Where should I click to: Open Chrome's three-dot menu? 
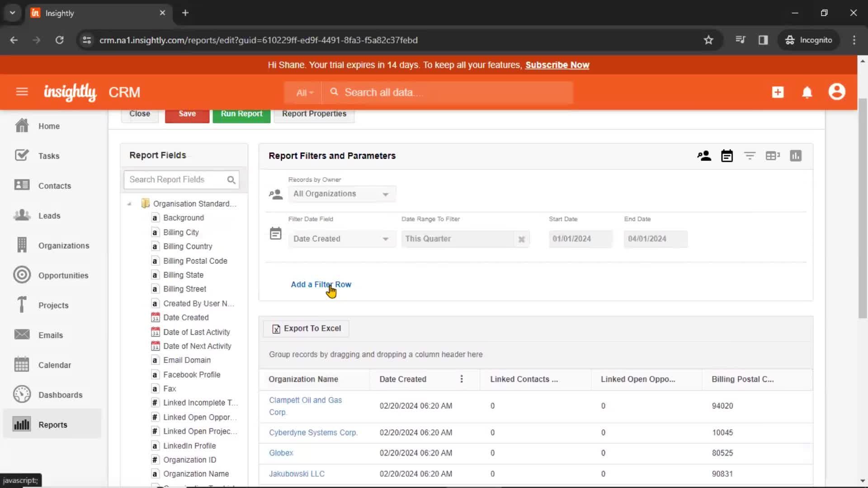pos(854,40)
